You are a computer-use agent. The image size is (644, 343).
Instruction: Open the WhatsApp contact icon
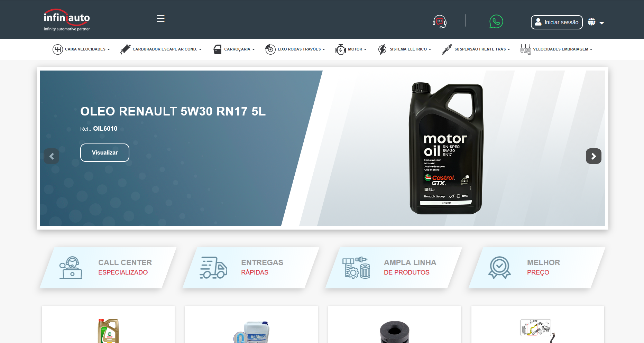(496, 22)
